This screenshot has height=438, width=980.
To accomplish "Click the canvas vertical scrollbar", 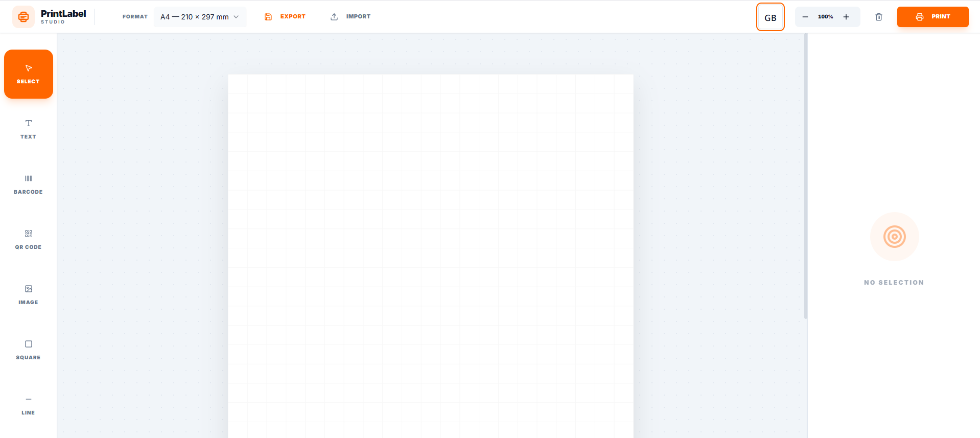I will tap(806, 176).
